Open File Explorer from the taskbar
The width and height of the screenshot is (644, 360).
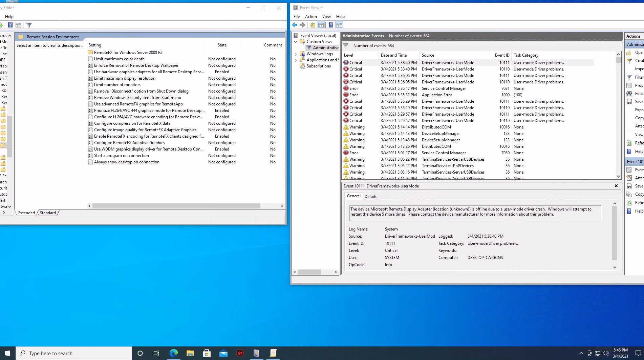[x=190, y=353]
